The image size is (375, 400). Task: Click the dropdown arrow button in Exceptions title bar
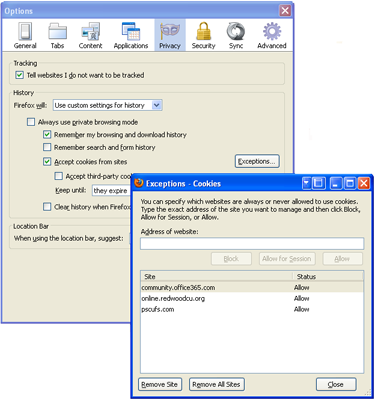[306, 183]
